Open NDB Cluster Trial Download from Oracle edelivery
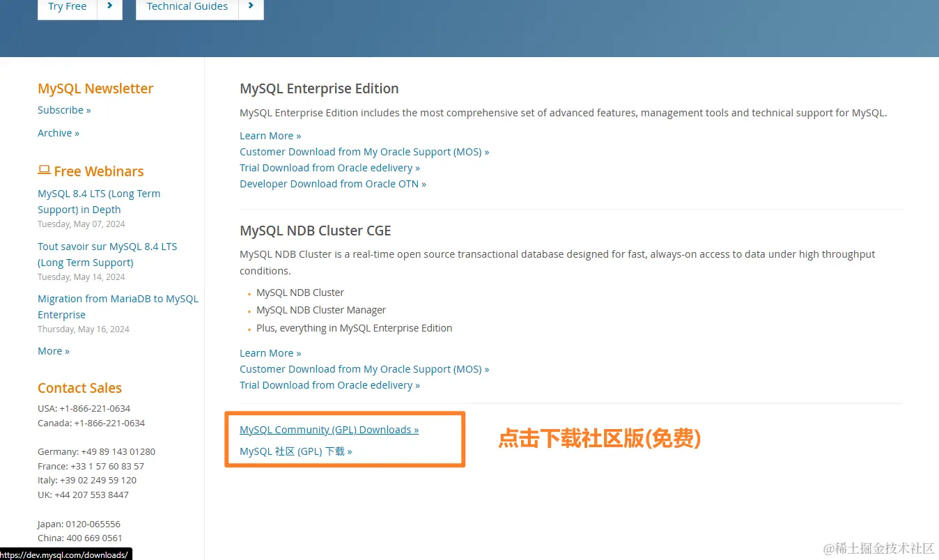 (x=329, y=385)
